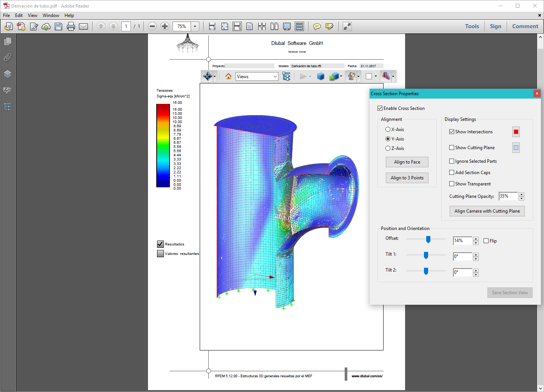Open the Help menu
Image resolution: width=544 pixels, height=392 pixels.
point(69,15)
